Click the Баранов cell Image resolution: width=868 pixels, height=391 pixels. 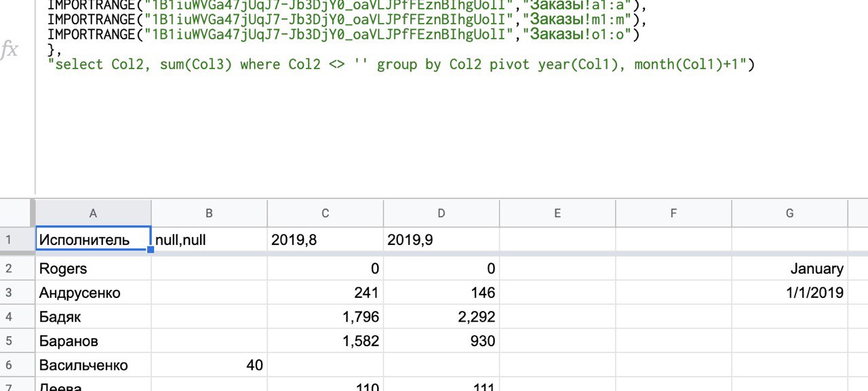[93, 341]
